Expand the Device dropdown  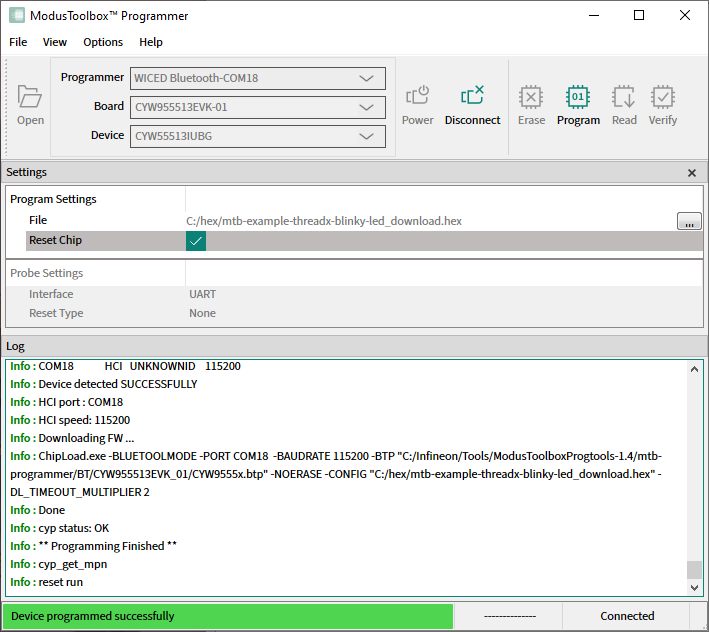[x=366, y=136]
